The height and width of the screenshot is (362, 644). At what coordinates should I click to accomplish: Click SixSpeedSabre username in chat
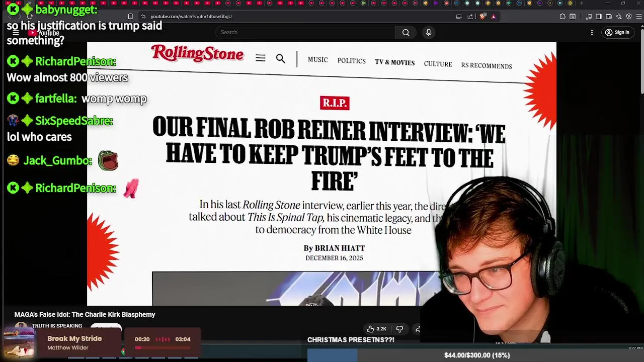[x=74, y=121]
